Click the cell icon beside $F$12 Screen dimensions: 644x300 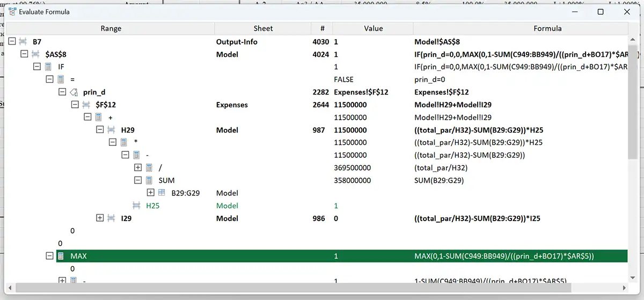86,105
